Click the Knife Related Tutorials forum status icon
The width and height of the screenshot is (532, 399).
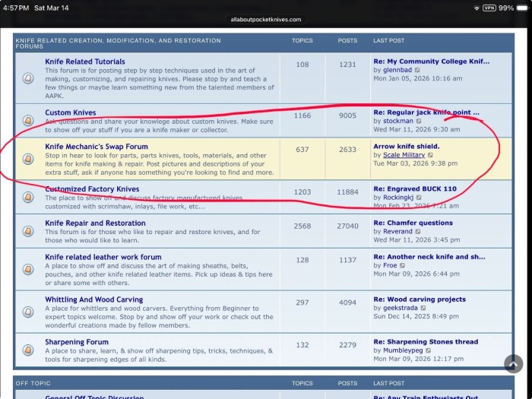tap(28, 78)
